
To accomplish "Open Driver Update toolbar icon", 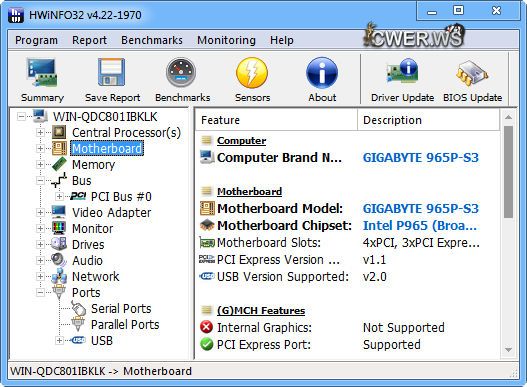I will (402, 71).
